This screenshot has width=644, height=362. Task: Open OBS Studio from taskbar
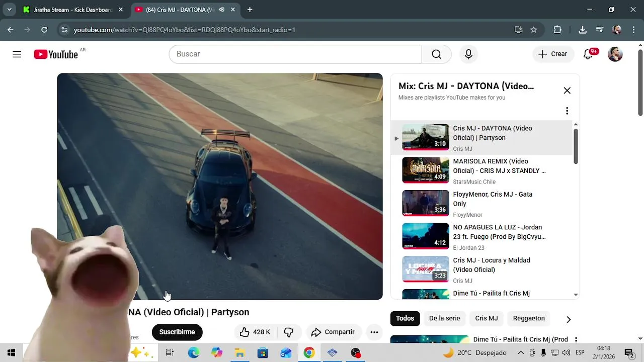point(356,353)
